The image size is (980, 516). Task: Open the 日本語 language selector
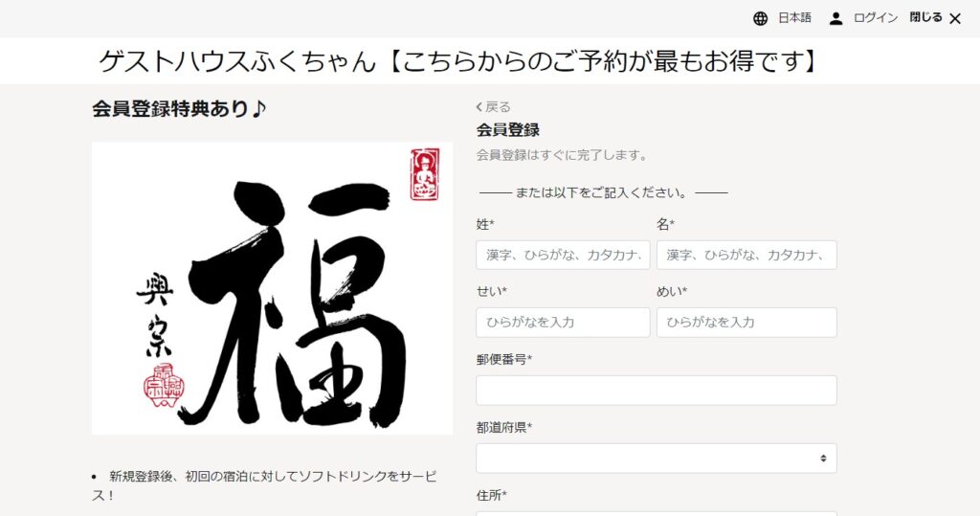click(794, 18)
